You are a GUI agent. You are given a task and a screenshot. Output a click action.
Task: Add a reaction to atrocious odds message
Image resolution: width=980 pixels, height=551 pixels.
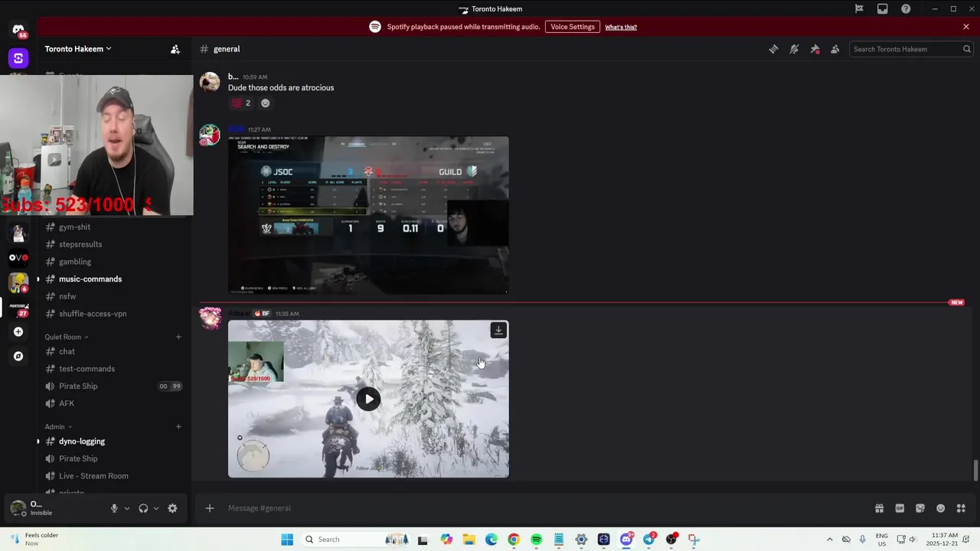[266, 103]
